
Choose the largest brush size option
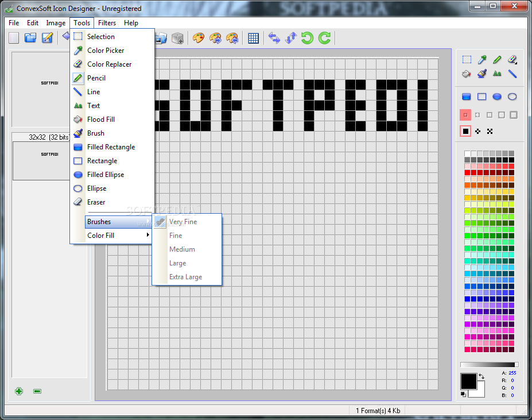coord(514,115)
